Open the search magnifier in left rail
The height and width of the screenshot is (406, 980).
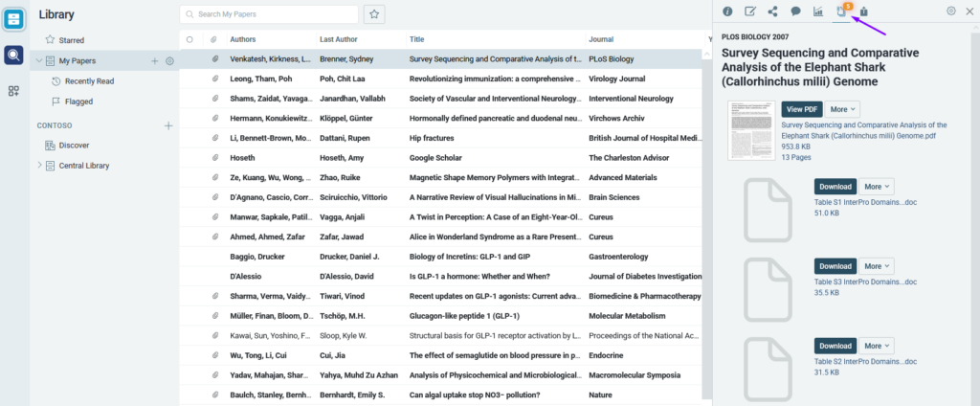pyautogui.click(x=14, y=55)
